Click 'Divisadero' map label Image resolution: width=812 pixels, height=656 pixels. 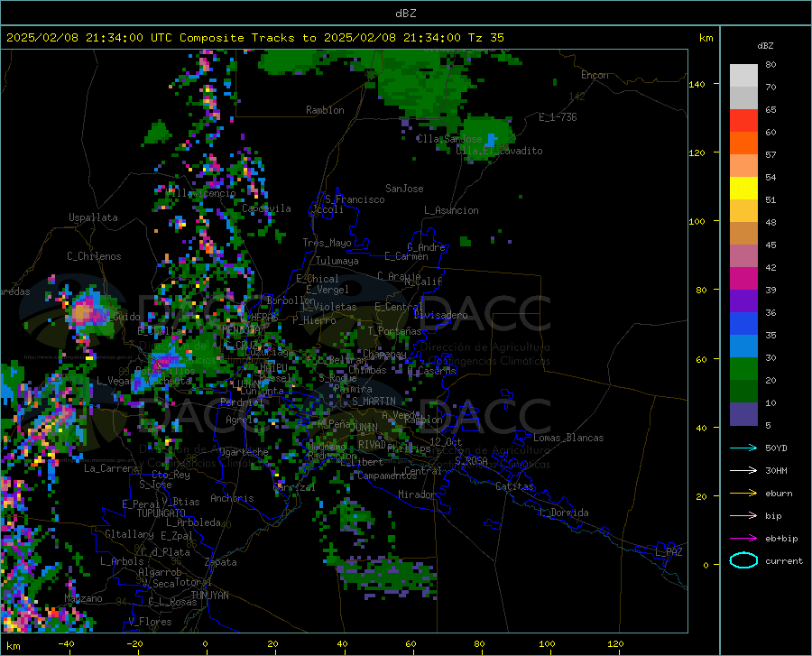click(x=440, y=315)
